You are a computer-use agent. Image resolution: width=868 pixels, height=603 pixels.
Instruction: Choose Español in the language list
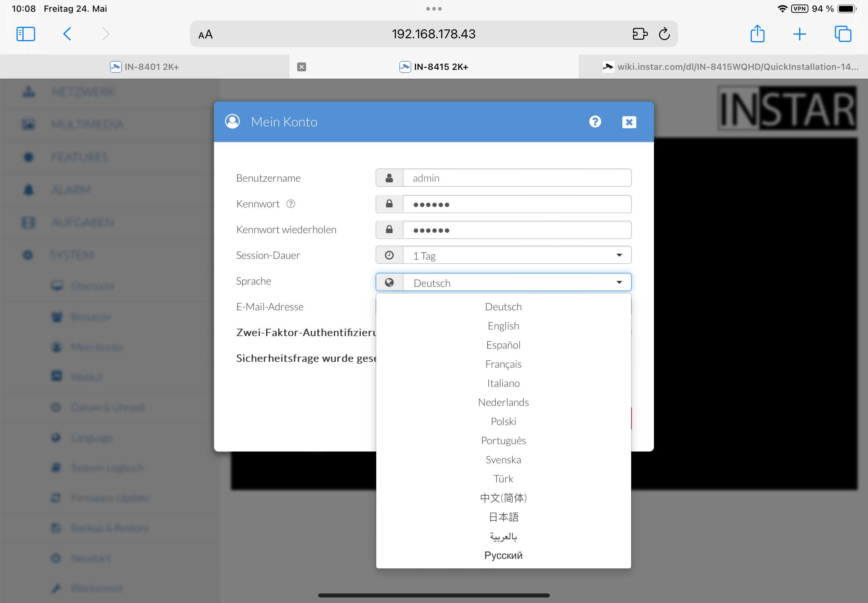[x=503, y=345]
